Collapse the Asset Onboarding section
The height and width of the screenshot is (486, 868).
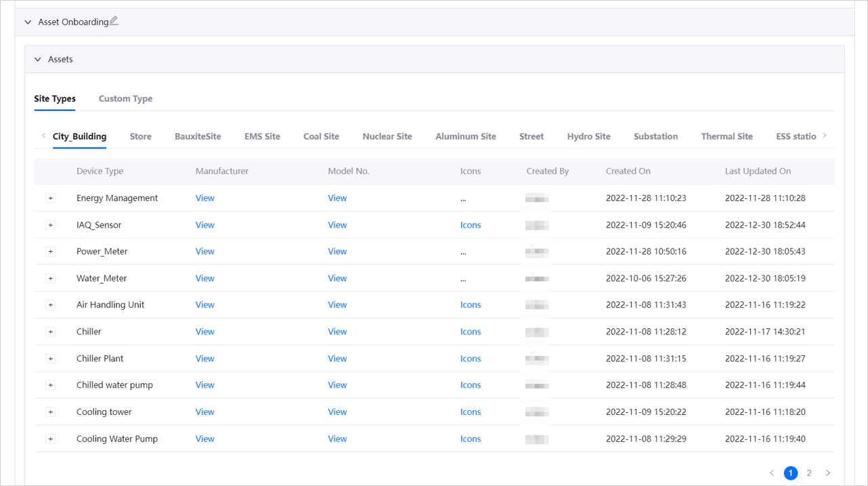point(28,22)
